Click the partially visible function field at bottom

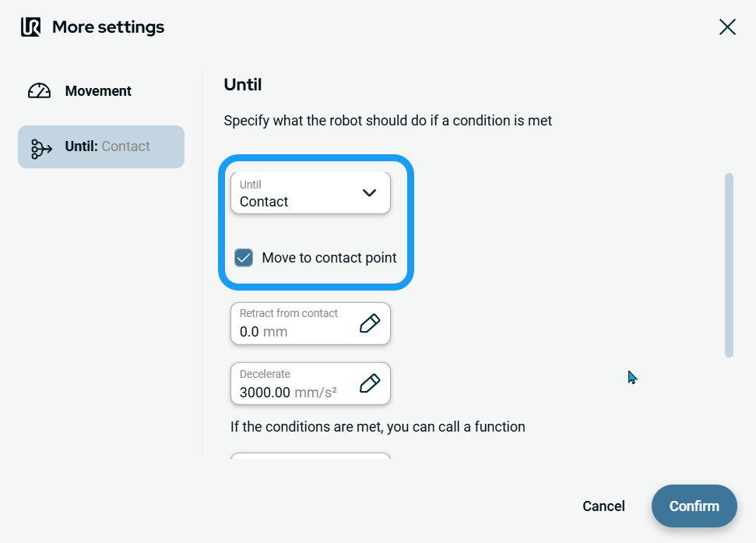click(x=310, y=456)
